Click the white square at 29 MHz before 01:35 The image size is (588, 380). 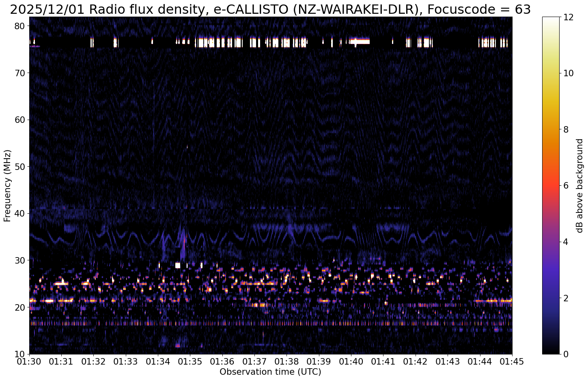(177, 265)
